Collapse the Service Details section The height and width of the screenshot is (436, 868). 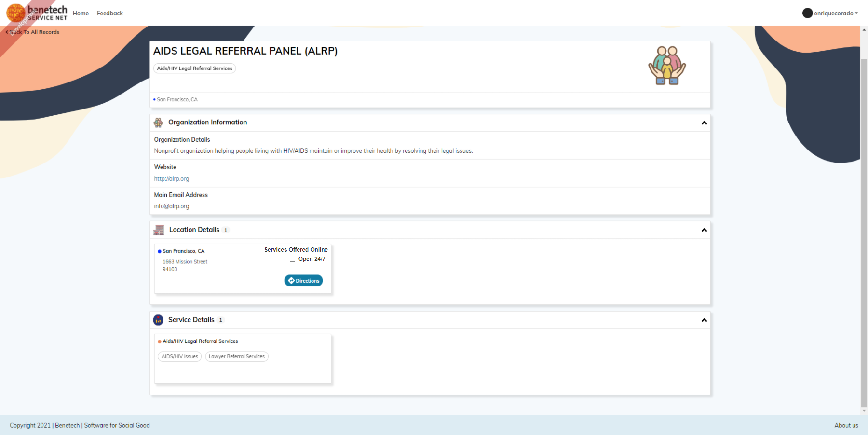[x=704, y=320]
